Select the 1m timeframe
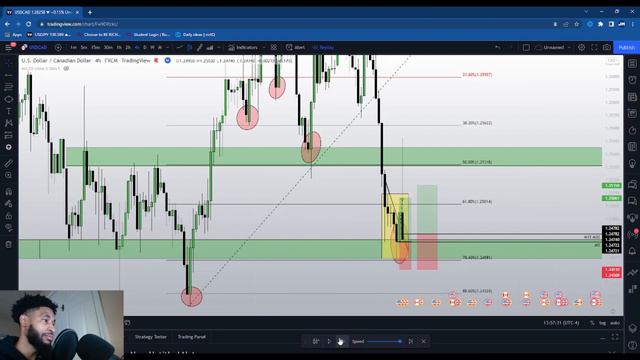The height and width of the screenshot is (360, 640). click(73, 47)
